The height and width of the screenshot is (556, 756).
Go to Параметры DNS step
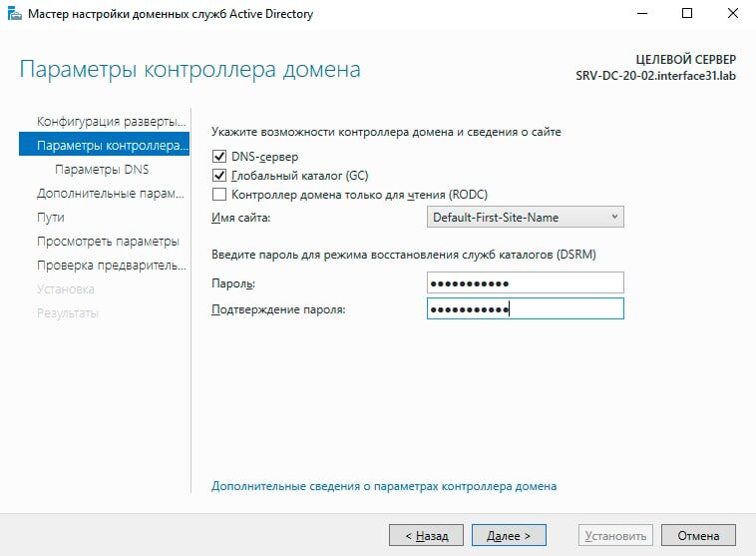[x=102, y=170]
